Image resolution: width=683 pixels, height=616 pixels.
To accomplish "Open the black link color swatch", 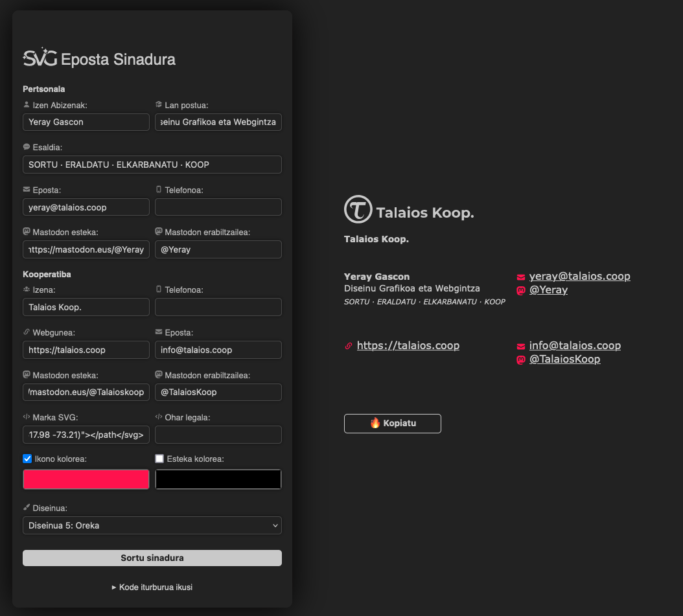I will pyautogui.click(x=218, y=479).
